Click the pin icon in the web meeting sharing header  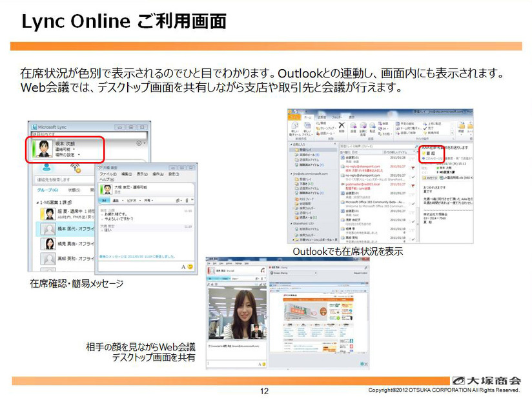[365, 268]
